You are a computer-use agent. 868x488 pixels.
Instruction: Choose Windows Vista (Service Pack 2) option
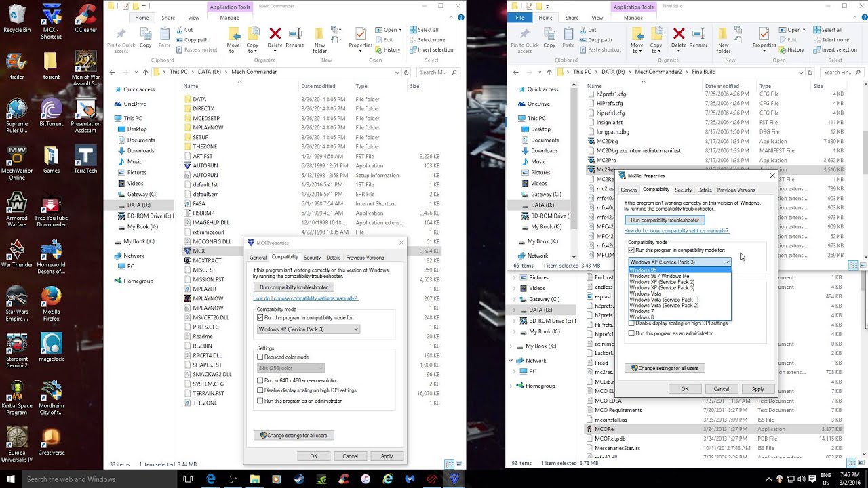pos(679,306)
